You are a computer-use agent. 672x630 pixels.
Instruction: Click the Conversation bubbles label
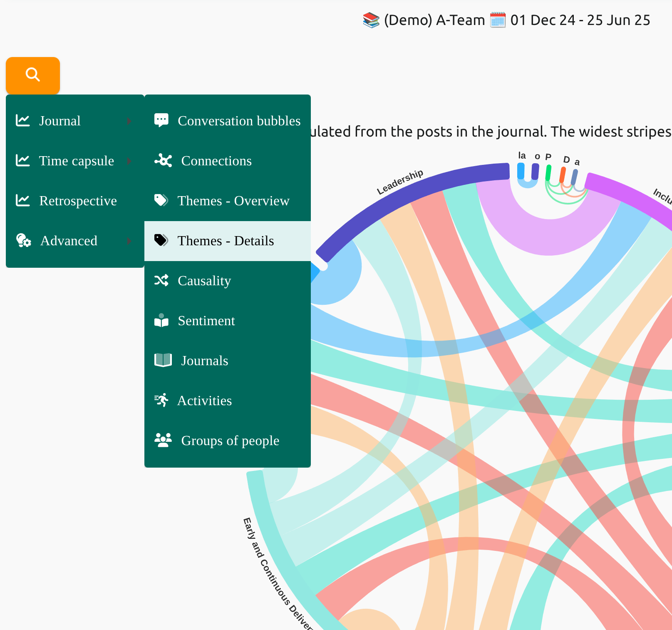239,121
